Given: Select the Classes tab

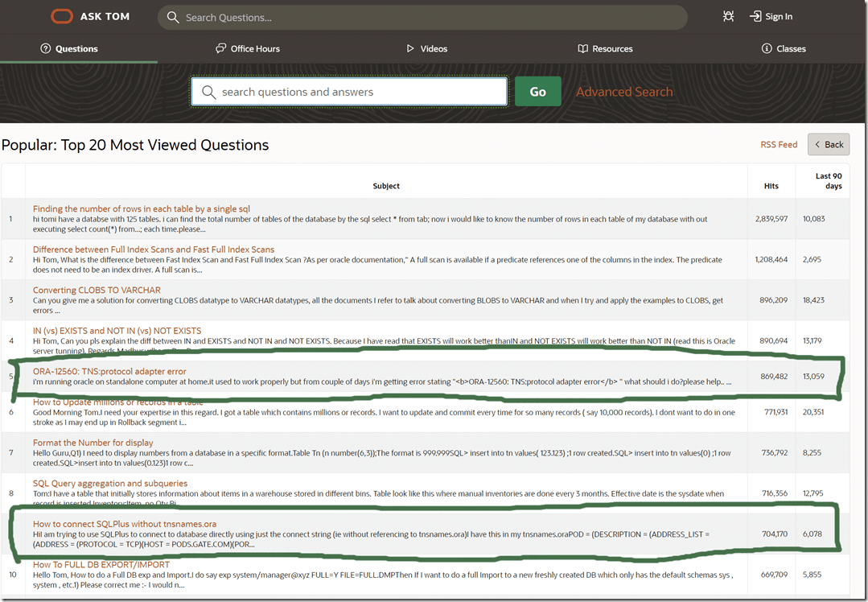Looking at the screenshot, I should tap(784, 48).
